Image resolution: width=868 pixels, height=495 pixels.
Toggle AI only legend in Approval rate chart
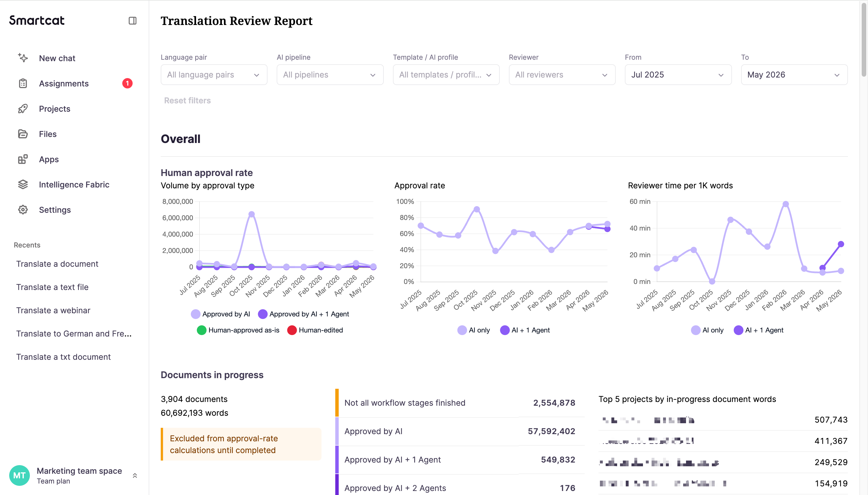(x=474, y=330)
